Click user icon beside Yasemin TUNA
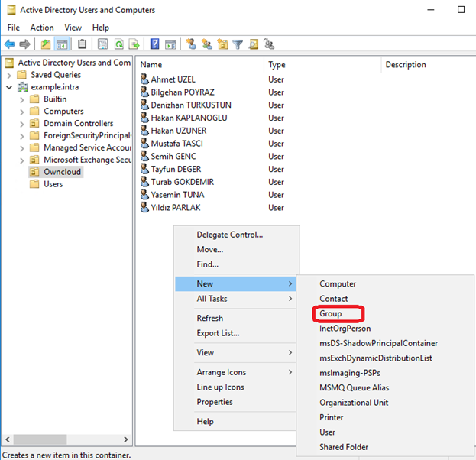476x460 pixels. 144,194
